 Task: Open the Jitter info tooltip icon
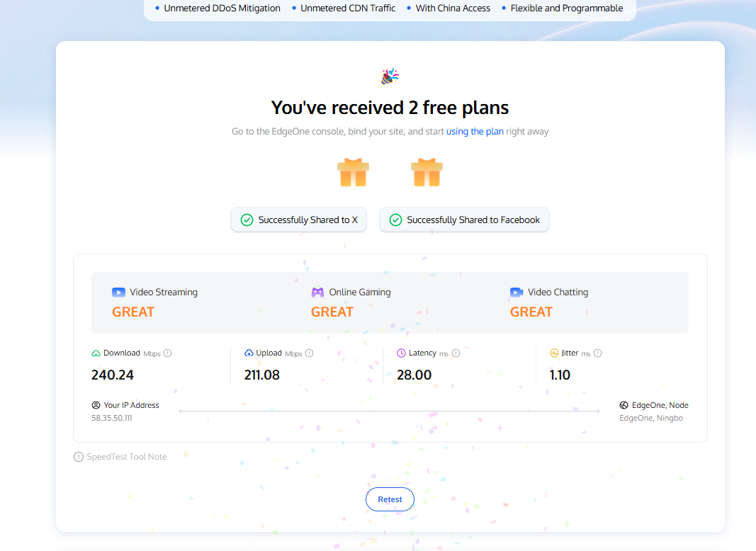pos(598,353)
